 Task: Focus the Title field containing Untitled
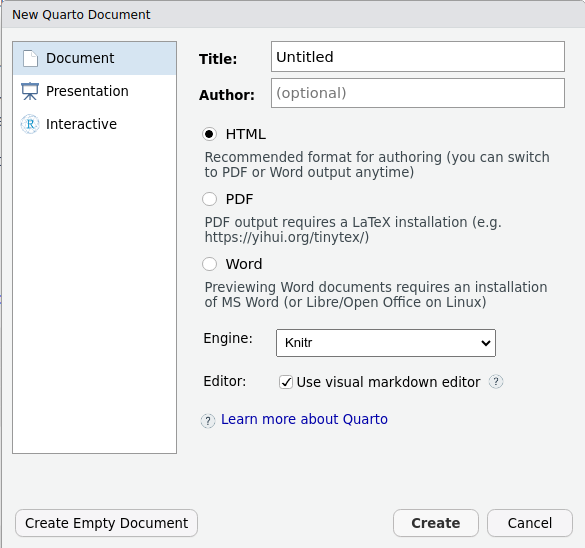(418, 56)
